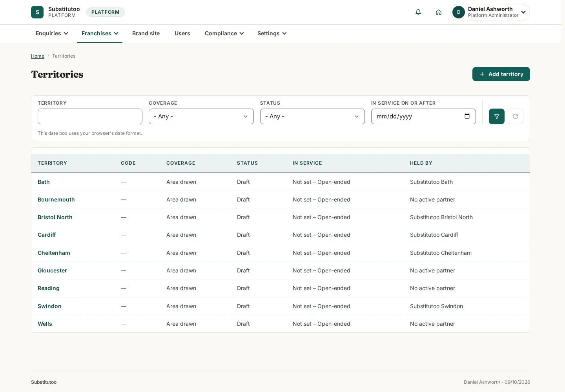Screen dimensions: 565x392
Task: Open the Bristol North territory
Action: tap(55, 217)
